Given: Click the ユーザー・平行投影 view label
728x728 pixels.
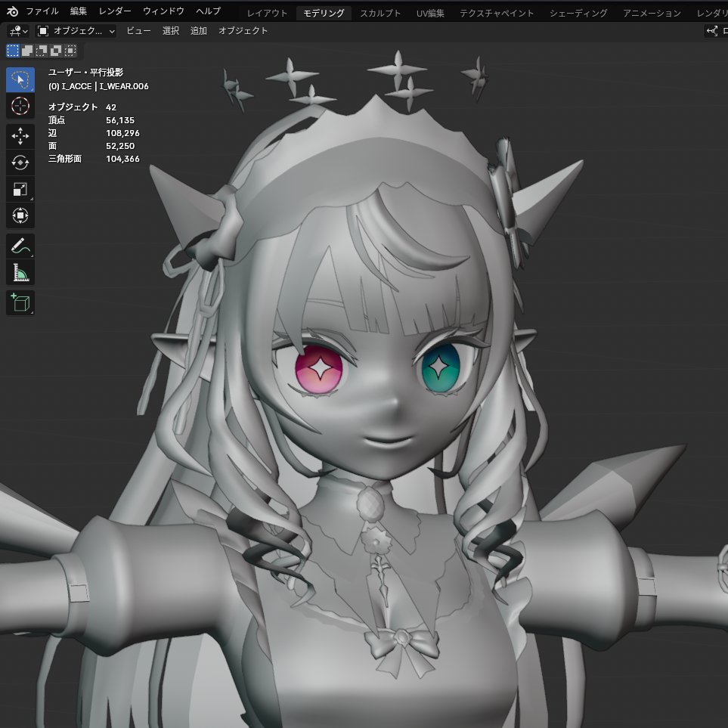Looking at the screenshot, I should (86, 73).
